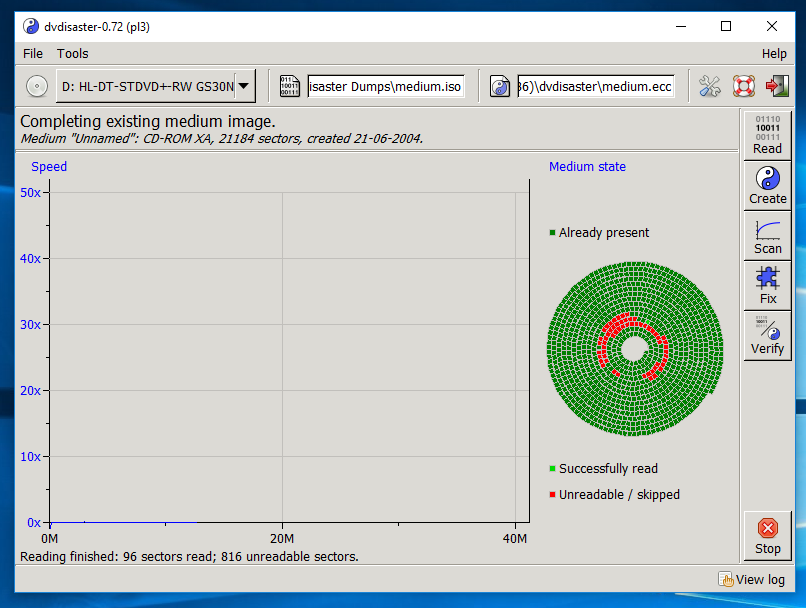Start a medium Scan
Image resolution: width=806 pixels, height=608 pixels.
767,235
